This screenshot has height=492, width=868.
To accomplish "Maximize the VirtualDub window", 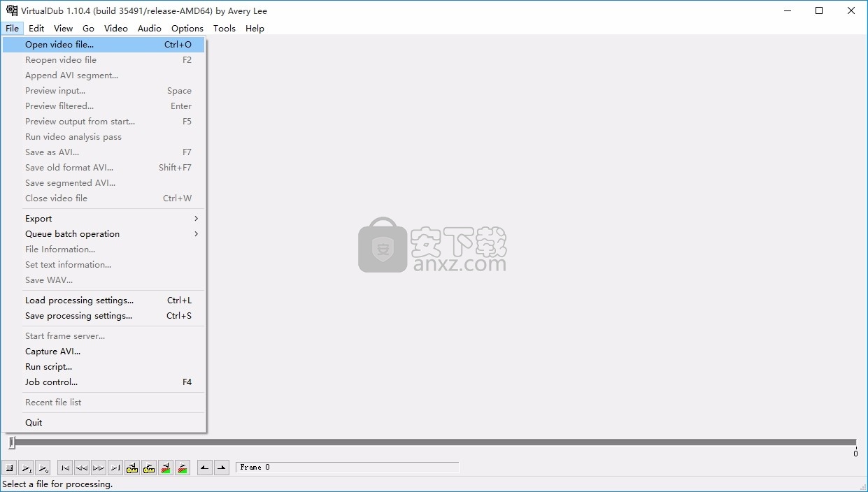I will coord(819,10).
